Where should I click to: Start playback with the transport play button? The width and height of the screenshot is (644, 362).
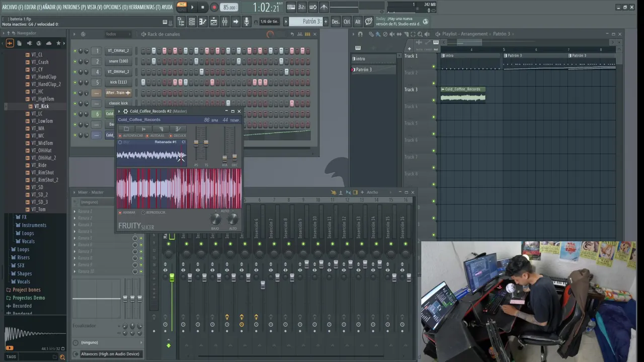click(192, 7)
